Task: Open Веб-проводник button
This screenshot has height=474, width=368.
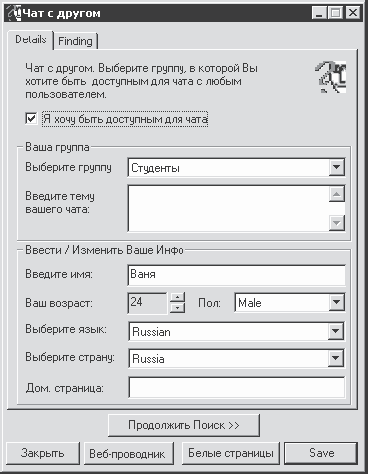Action: 128,453
